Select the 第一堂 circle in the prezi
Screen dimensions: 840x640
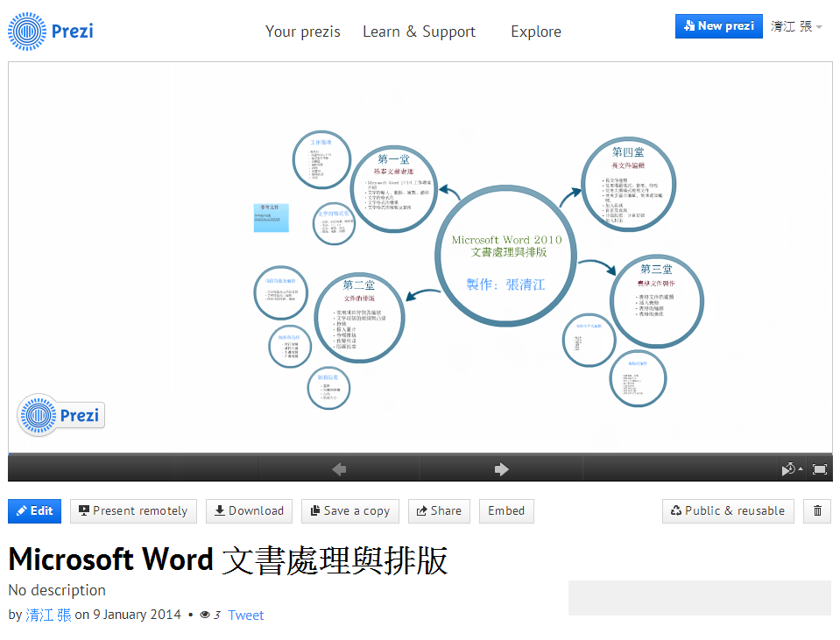(394, 189)
